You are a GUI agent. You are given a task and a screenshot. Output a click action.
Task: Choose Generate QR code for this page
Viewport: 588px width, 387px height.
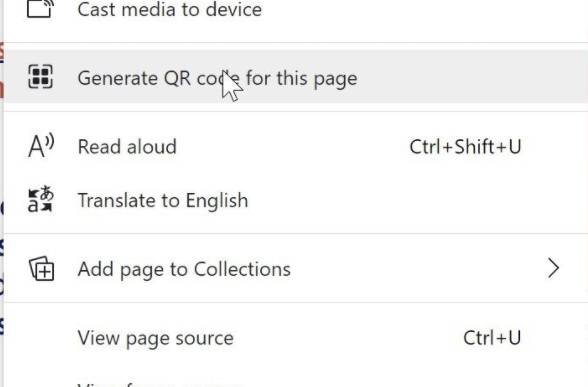tap(296, 77)
